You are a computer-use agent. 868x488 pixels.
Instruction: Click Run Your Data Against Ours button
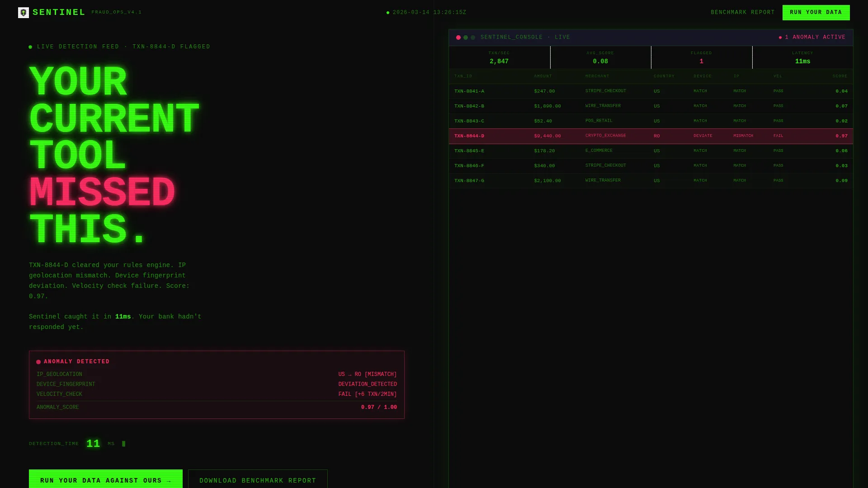click(x=106, y=479)
